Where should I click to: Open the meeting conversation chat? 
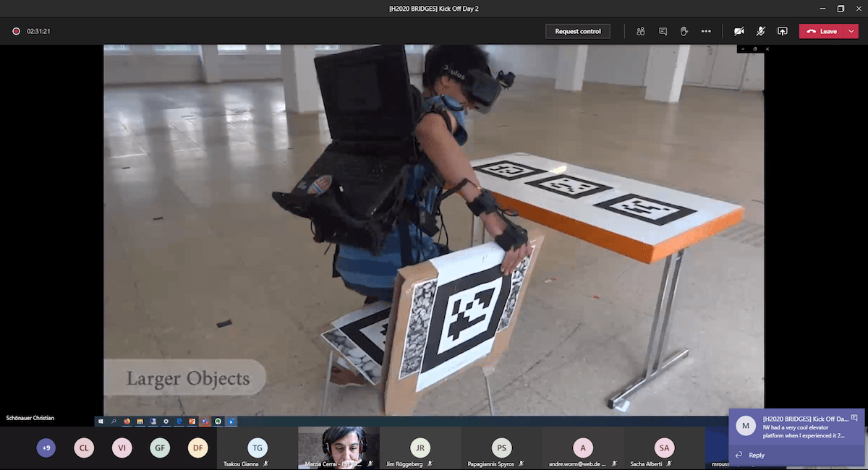click(663, 31)
